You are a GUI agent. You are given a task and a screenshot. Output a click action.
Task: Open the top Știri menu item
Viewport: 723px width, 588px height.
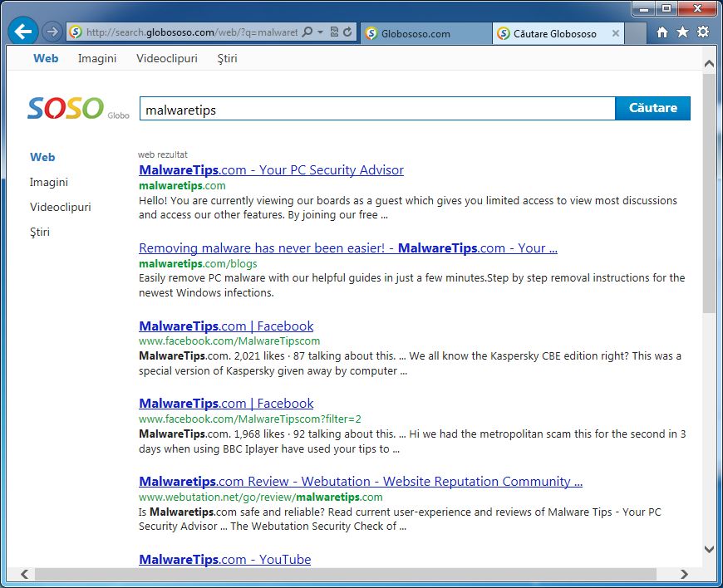[228, 58]
